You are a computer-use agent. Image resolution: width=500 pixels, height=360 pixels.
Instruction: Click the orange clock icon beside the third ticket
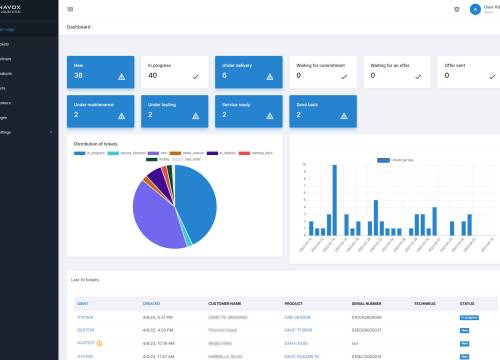99,343
